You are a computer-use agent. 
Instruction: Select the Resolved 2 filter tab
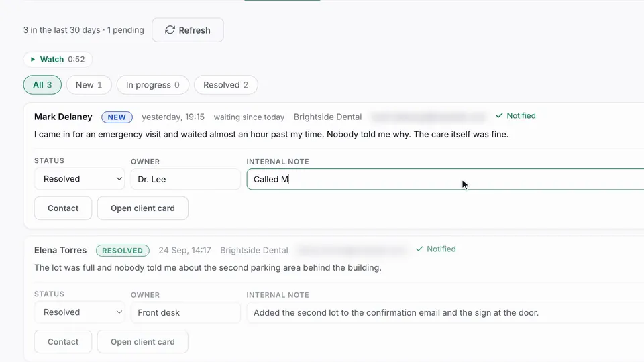[x=226, y=85]
